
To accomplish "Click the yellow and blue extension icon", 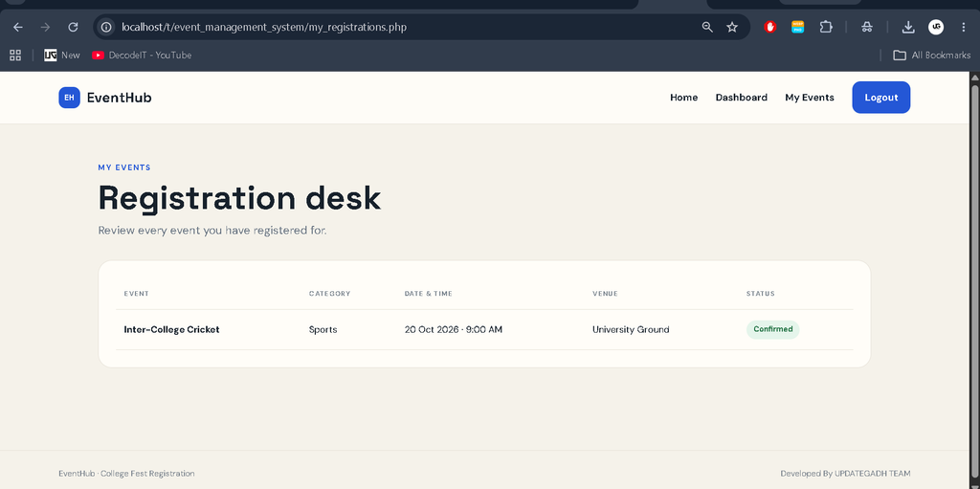I will click(x=797, y=27).
